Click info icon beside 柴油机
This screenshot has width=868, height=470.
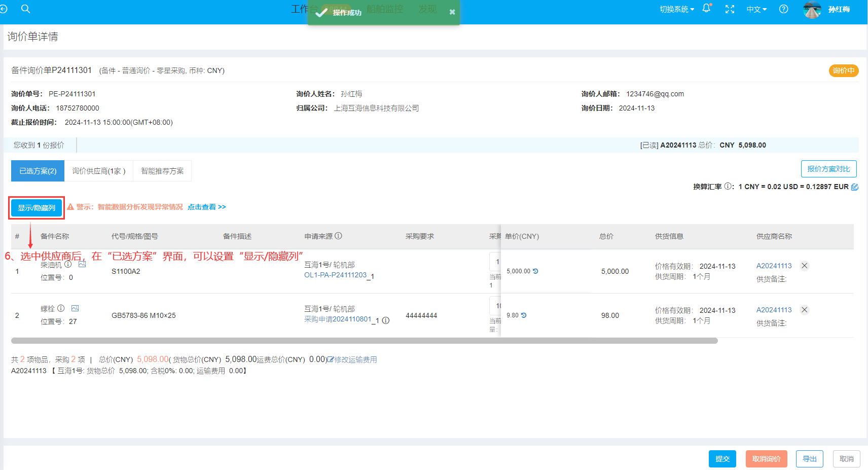click(68, 264)
